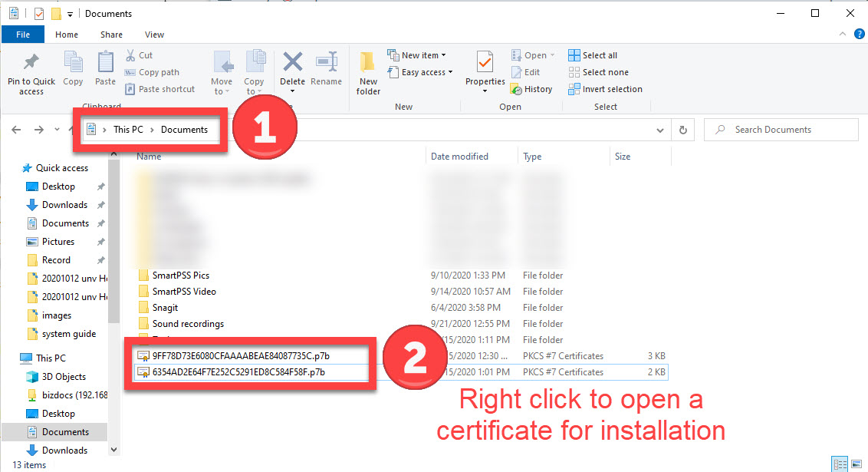Open Properties from the ribbon
This screenshot has width=868, height=472.
485,63
